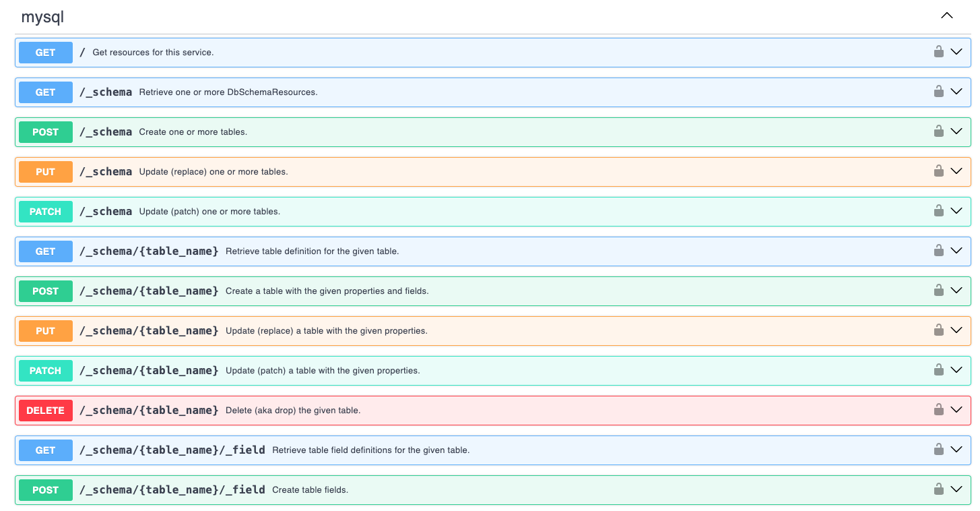Click the GET badge on the root endpoint
Screen dimensions: 980x511
point(45,52)
